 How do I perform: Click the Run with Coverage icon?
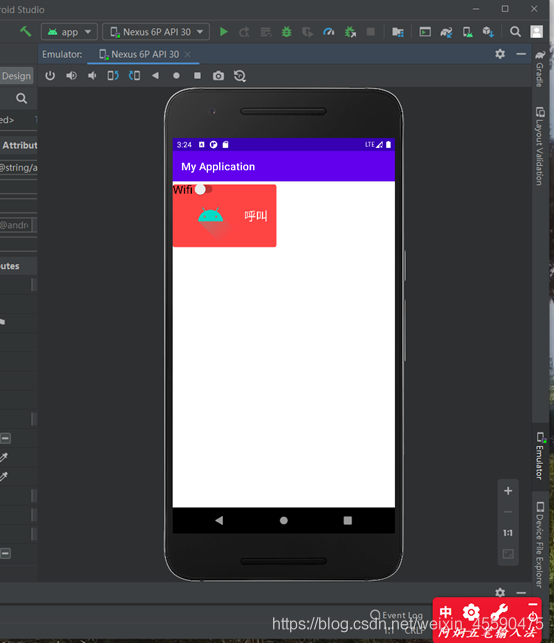click(x=308, y=32)
